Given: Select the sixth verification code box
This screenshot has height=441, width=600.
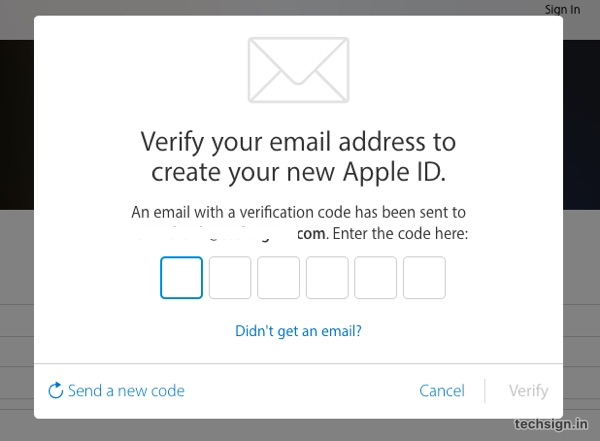Looking at the screenshot, I should pyautogui.click(x=424, y=278).
